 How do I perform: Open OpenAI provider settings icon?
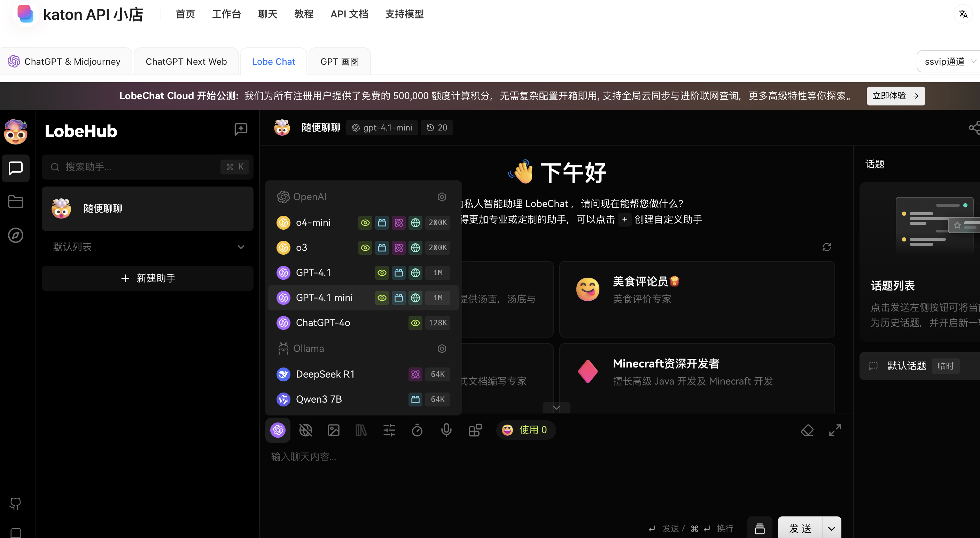click(x=442, y=197)
